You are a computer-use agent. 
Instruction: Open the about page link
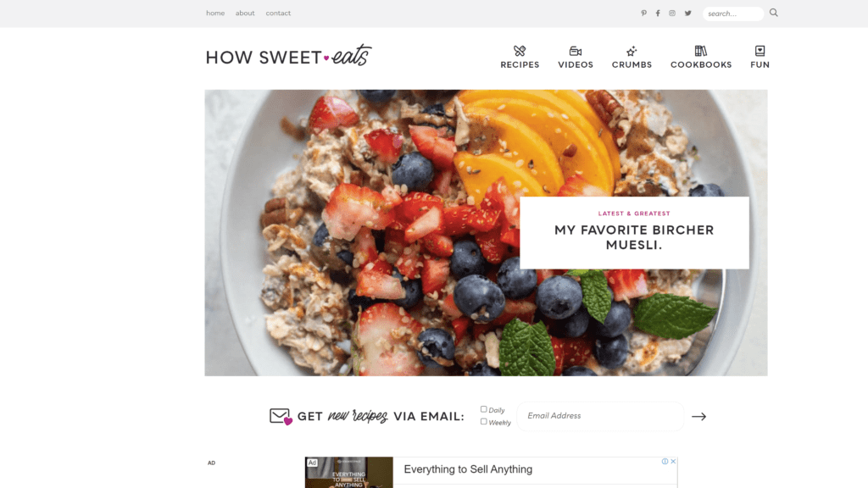click(245, 14)
